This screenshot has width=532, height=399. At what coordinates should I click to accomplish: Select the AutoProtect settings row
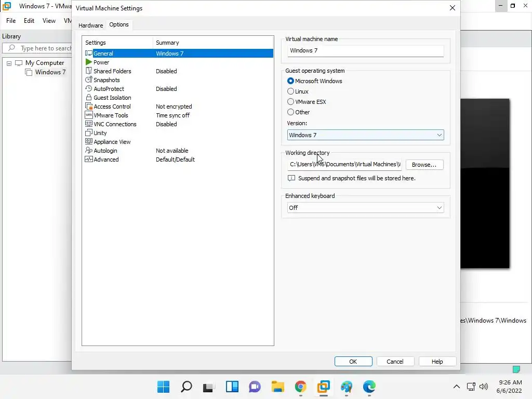[x=179, y=88]
